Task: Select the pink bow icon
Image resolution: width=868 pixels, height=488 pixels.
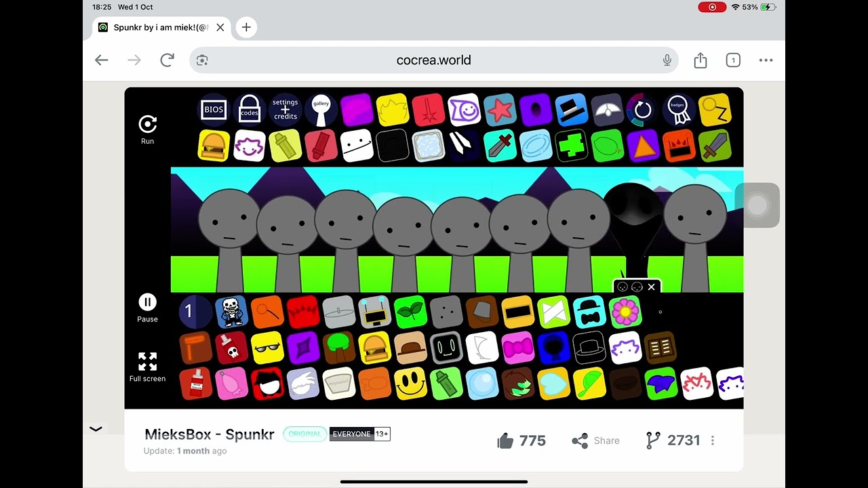Action: click(x=517, y=348)
